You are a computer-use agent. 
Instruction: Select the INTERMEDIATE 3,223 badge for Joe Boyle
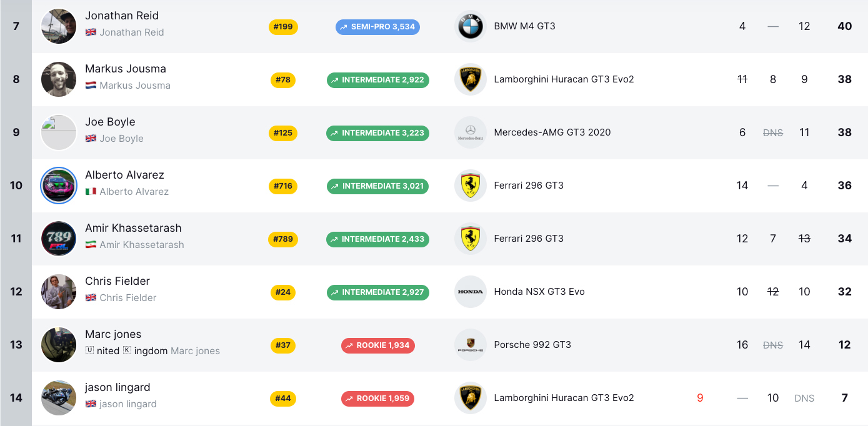coord(377,133)
